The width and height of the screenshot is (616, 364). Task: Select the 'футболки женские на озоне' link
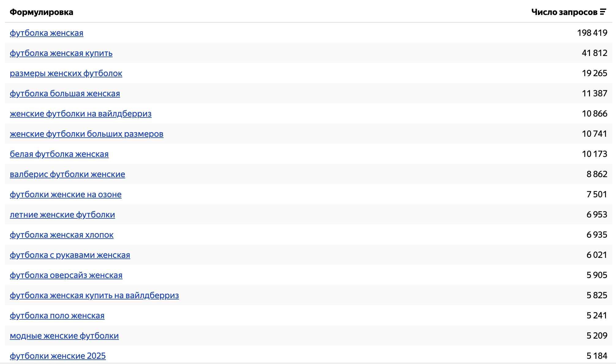(66, 194)
